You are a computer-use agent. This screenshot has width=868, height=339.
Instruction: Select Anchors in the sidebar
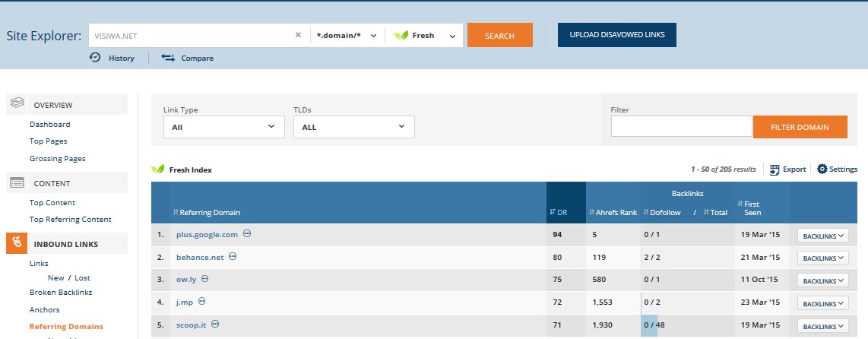(44, 309)
